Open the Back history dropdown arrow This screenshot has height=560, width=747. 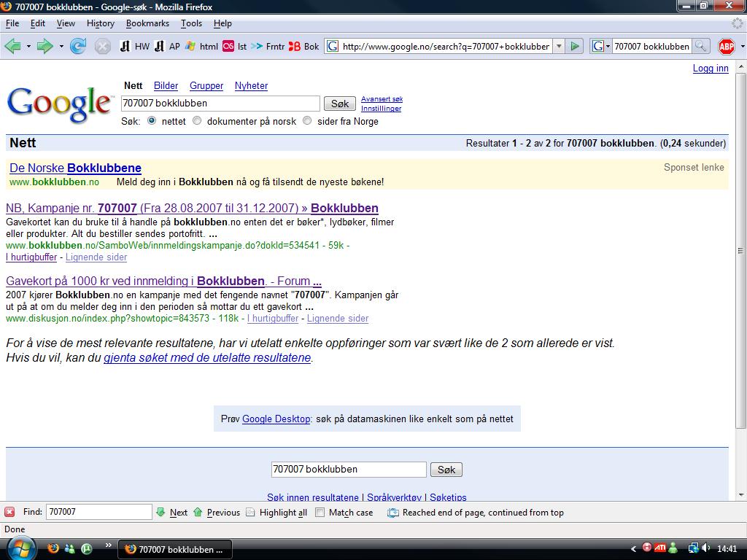(28, 46)
